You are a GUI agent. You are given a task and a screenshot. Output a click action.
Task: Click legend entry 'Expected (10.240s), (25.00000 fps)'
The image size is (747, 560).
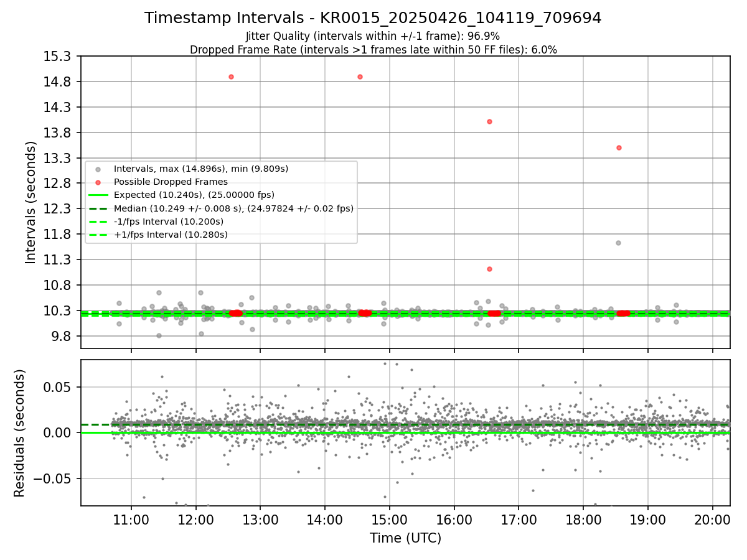[x=194, y=195]
